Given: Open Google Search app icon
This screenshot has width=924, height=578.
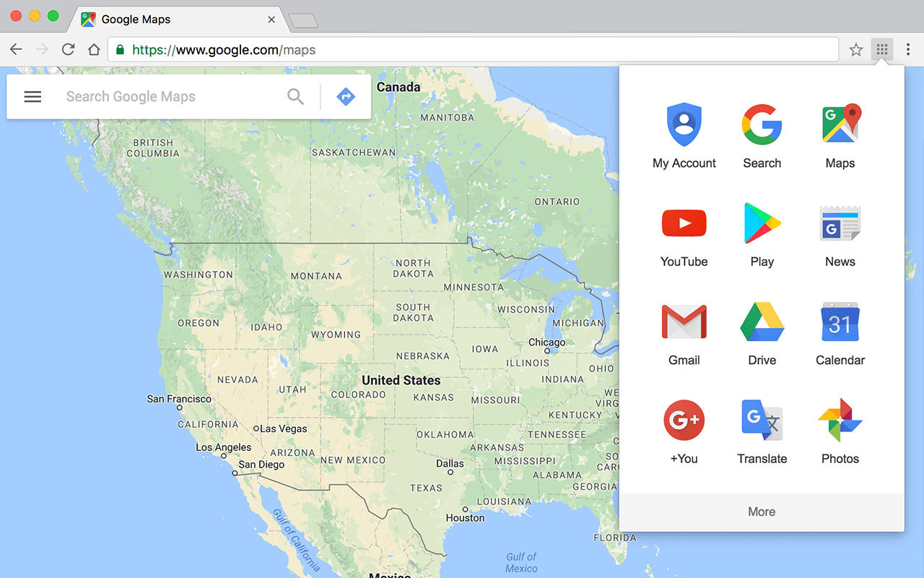Looking at the screenshot, I should (x=762, y=124).
